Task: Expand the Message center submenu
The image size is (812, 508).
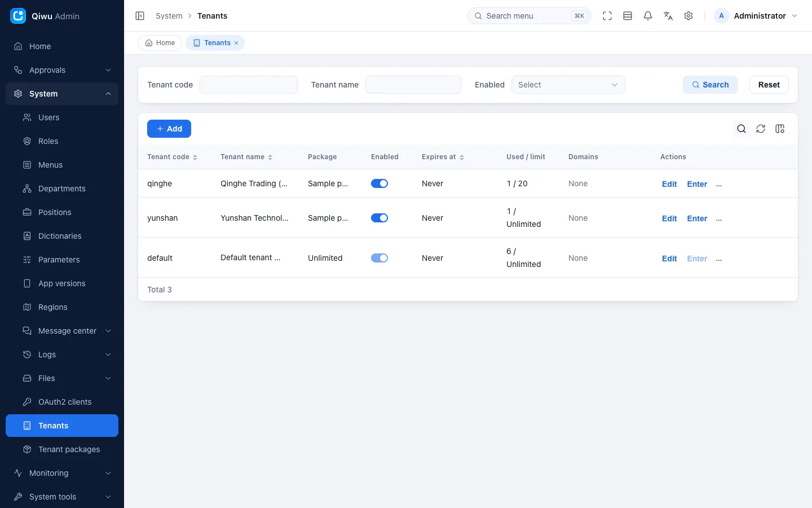Action: coord(62,331)
